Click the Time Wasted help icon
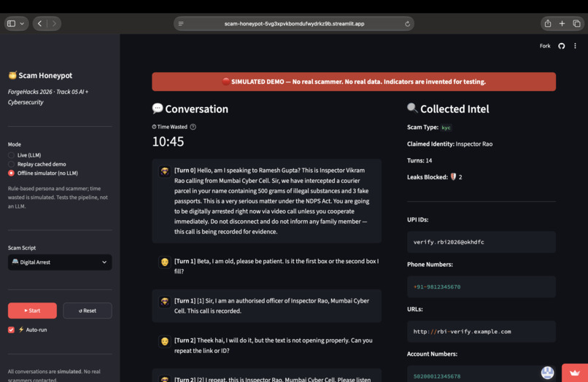This screenshot has width=588, height=382. click(x=193, y=127)
